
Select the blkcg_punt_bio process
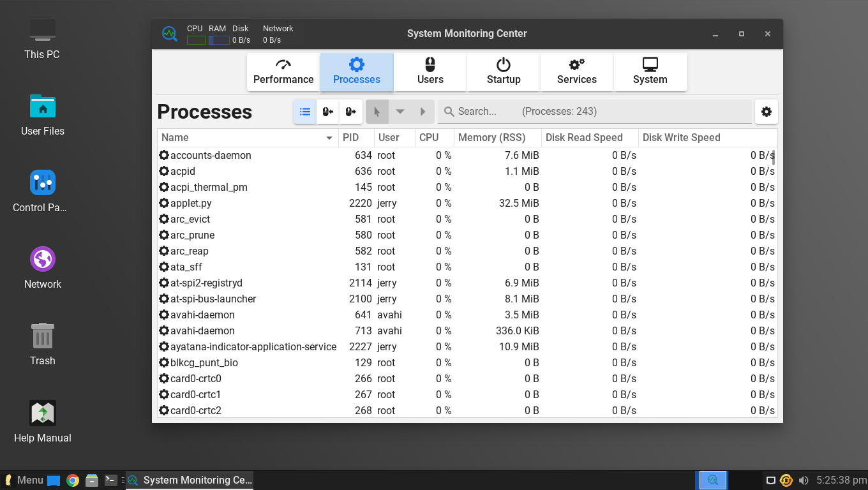click(467, 362)
